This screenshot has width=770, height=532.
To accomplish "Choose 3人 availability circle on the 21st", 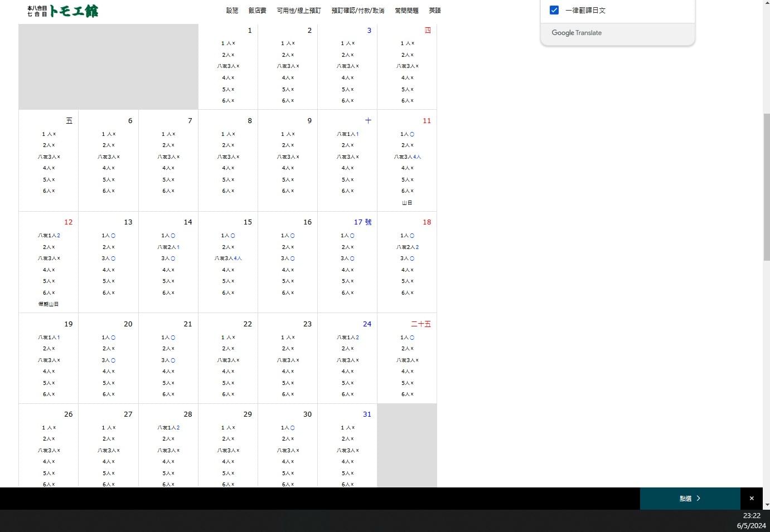I will pyautogui.click(x=173, y=360).
